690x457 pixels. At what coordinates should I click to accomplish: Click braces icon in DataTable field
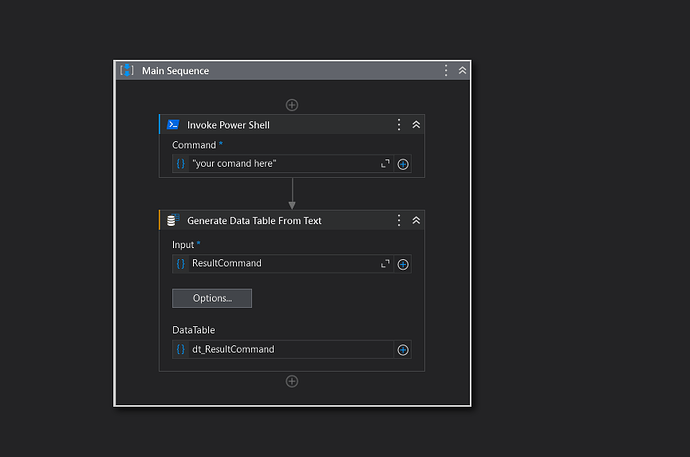click(180, 349)
